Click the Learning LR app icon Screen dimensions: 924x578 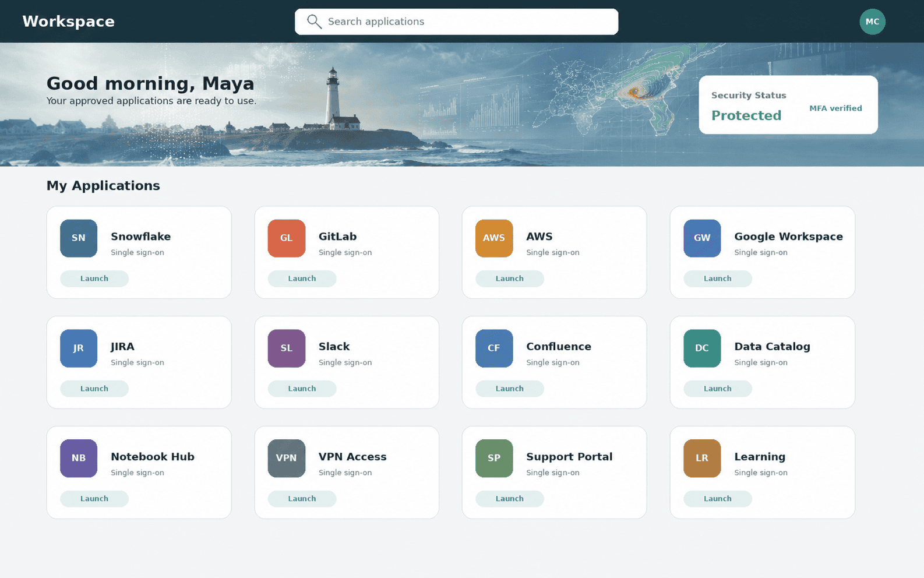702,459
